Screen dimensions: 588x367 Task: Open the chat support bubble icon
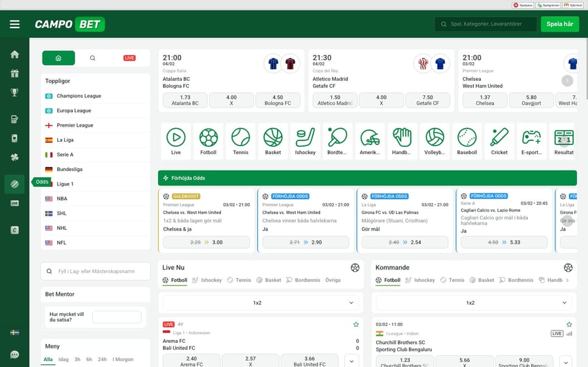click(x=14, y=355)
